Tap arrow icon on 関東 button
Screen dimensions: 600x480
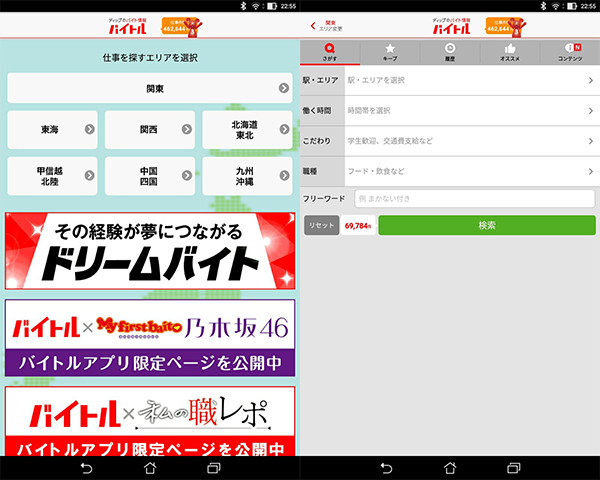284,88
